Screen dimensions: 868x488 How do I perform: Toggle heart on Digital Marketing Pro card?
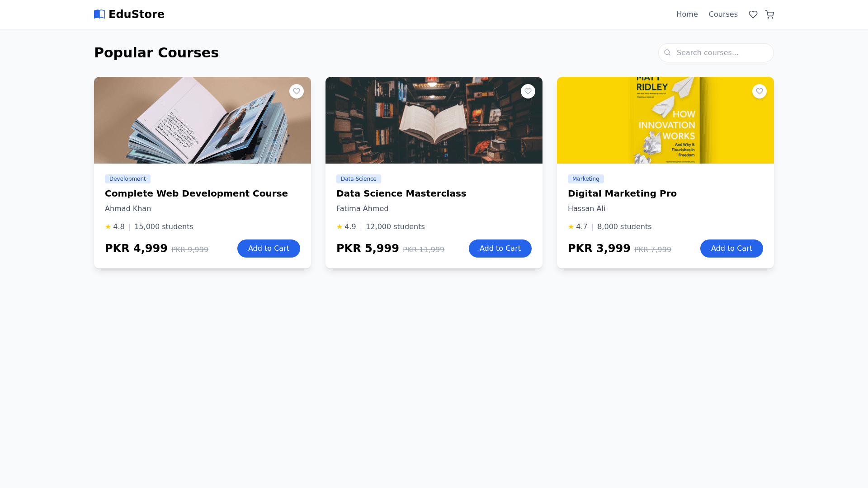coord(759,91)
